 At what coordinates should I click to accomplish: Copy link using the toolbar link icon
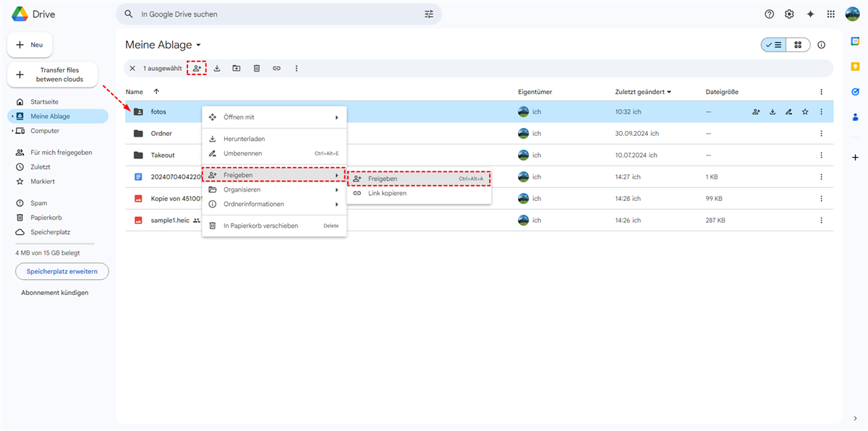[x=276, y=68]
